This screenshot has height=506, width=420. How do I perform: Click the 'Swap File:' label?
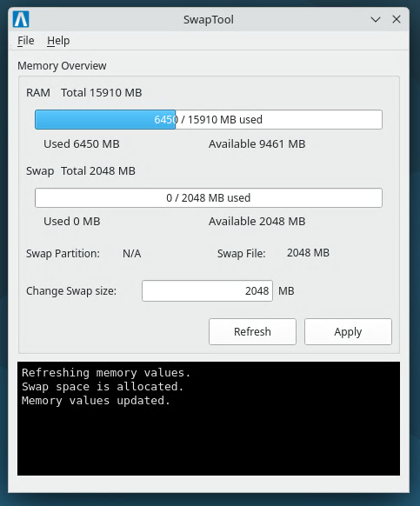click(242, 253)
